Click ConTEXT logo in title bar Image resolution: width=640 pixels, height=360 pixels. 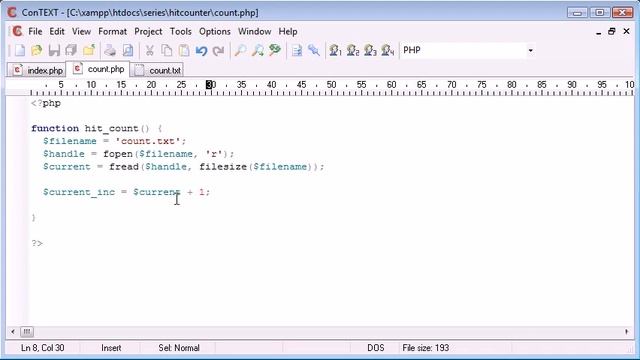coord(12,13)
